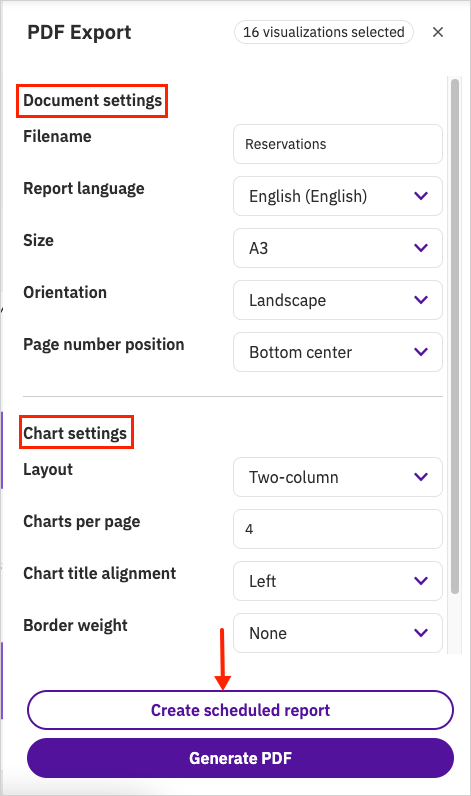Open the A3 size dropdown
Viewport: 471px width, 796px height.
(x=338, y=248)
